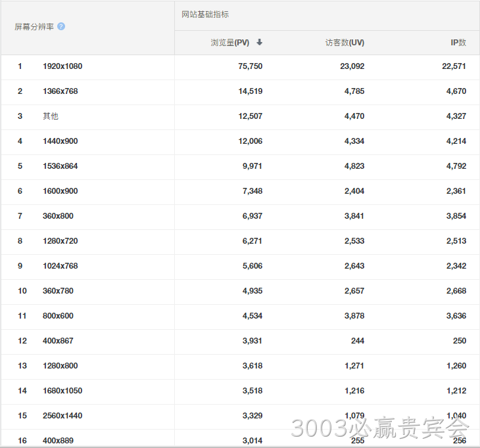
Task: Sort table by IP数 header
Action: 458,43
